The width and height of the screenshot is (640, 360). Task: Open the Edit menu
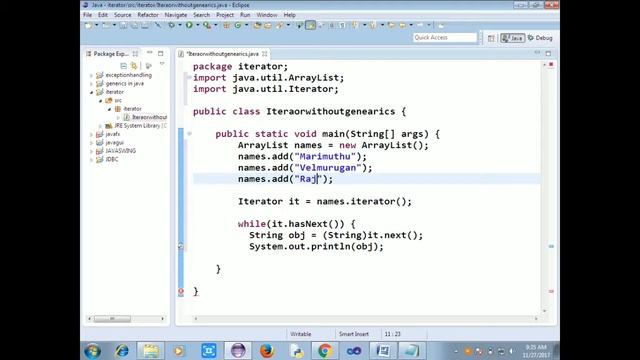103,15
